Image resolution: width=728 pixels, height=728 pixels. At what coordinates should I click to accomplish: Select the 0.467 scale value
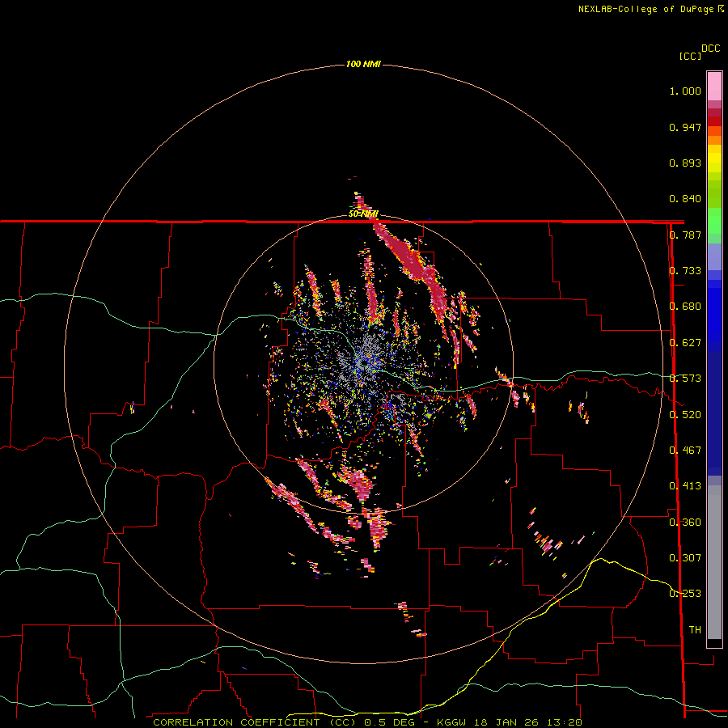[685, 451]
